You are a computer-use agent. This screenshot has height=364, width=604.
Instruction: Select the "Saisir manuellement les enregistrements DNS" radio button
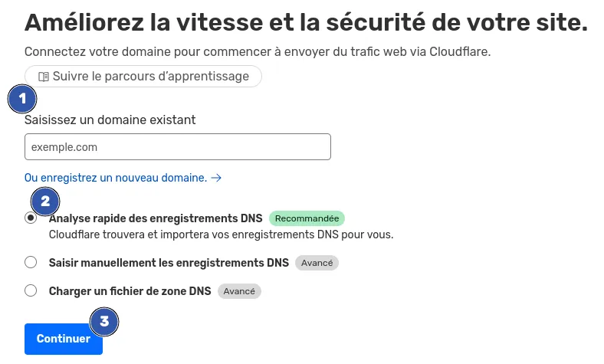click(31, 263)
